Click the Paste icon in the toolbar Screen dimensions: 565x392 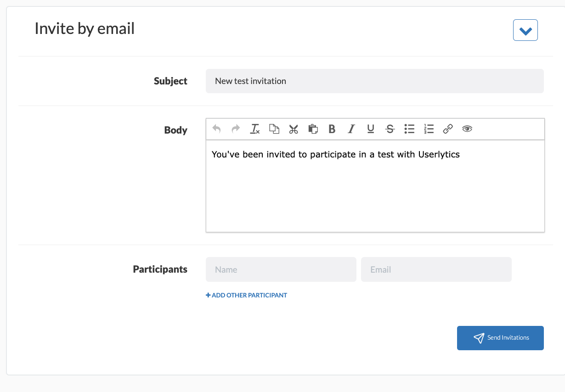pyautogui.click(x=313, y=129)
